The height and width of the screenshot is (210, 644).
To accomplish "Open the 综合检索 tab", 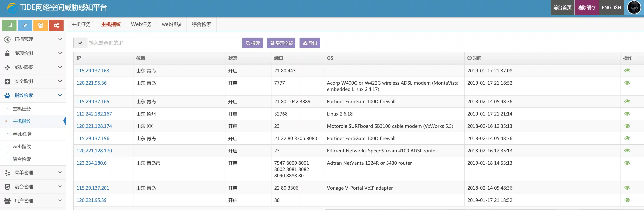I will click(x=201, y=24).
